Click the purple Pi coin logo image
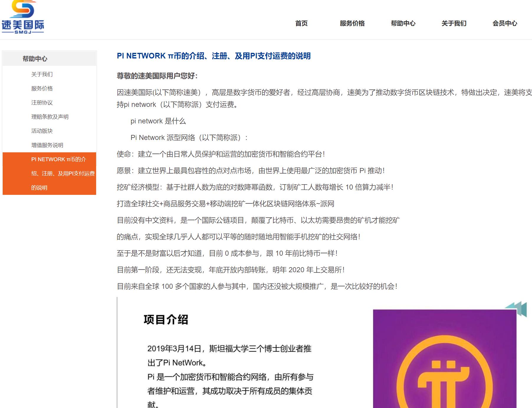Viewport: 532px width, 408px height. pyautogui.click(x=445, y=359)
